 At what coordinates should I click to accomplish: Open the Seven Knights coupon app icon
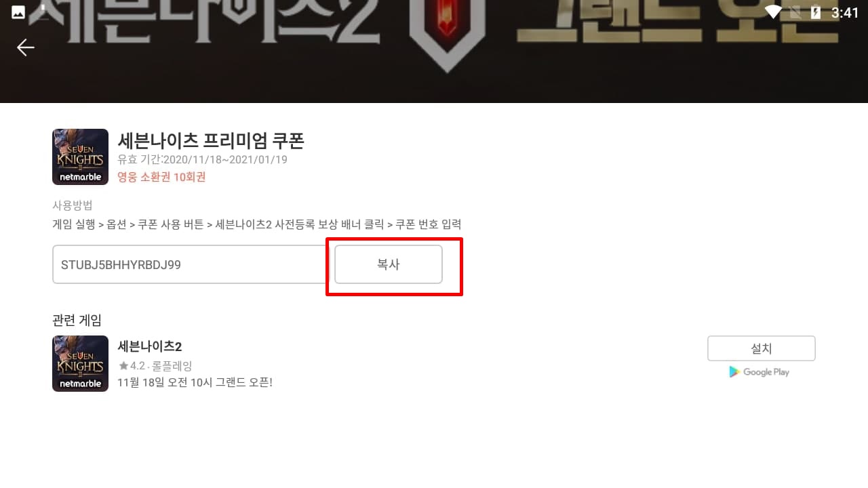80,157
